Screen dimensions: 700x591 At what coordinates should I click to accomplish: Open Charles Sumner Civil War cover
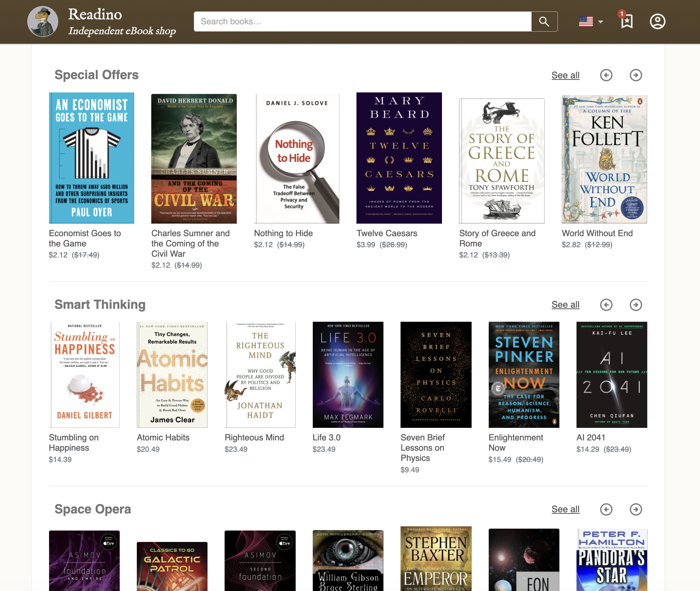click(x=194, y=159)
